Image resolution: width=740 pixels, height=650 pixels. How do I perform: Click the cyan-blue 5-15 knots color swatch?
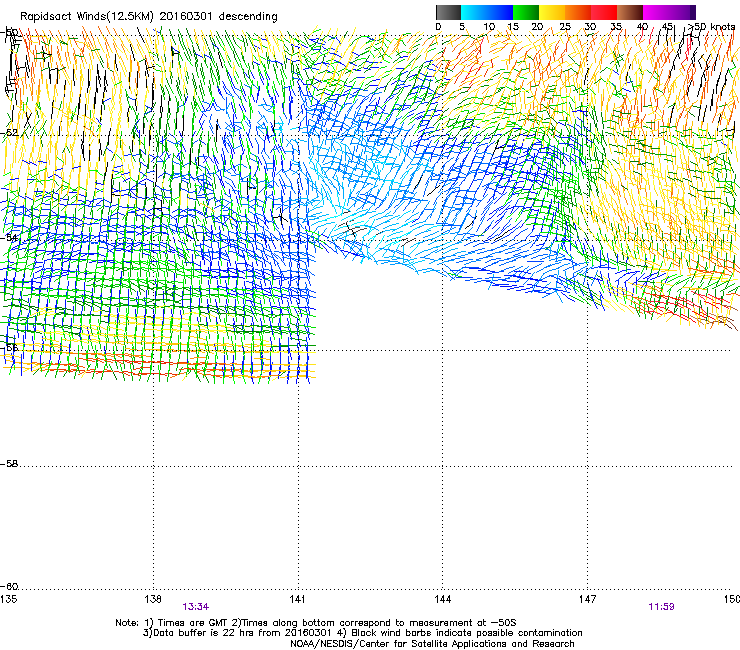[x=487, y=12]
